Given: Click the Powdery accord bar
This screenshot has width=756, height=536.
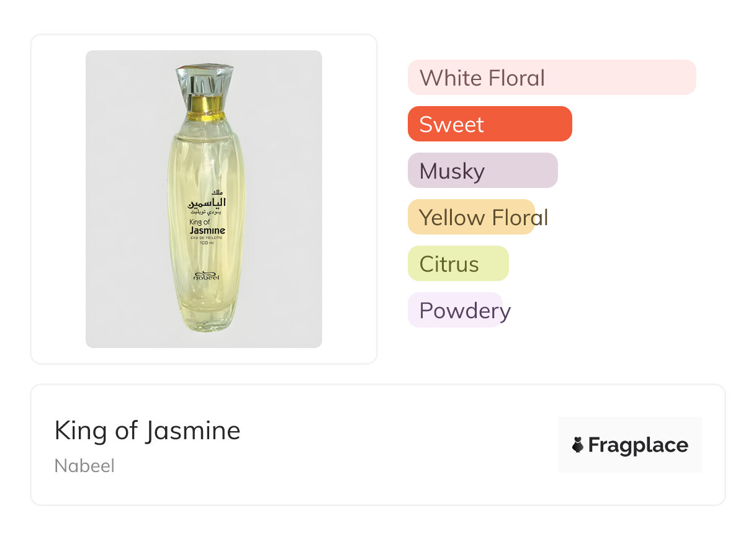Looking at the screenshot, I should [x=454, y=310].
